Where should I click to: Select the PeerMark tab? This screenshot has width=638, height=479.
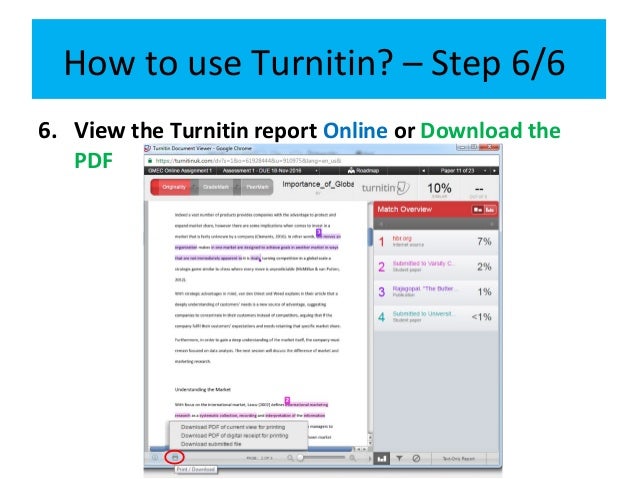(257, 187)
